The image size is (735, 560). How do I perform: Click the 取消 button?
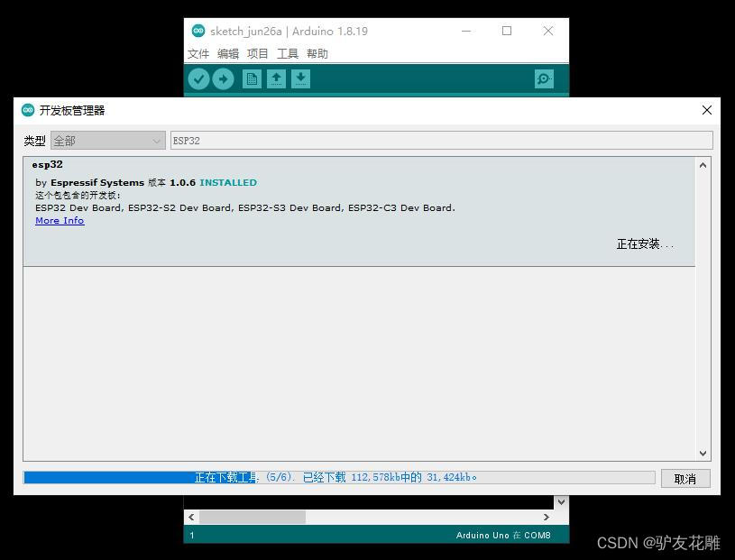pos(685,479)
